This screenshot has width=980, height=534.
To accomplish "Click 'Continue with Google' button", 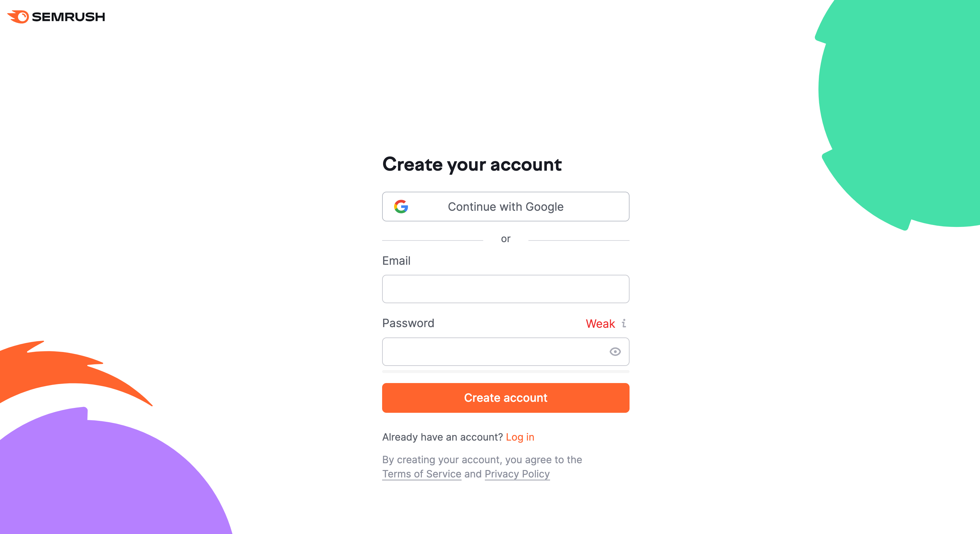I will [506, 207].
